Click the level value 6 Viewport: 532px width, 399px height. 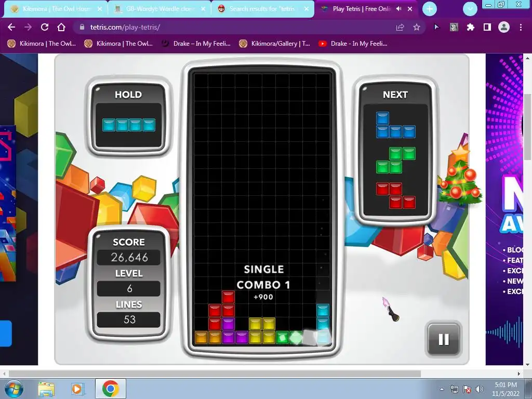pos(129,288)
